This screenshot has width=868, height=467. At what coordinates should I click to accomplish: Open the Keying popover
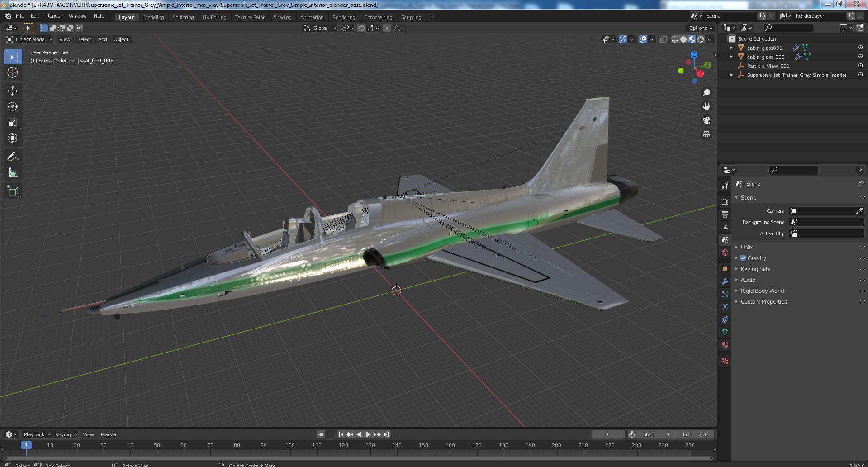pos(66,434)
